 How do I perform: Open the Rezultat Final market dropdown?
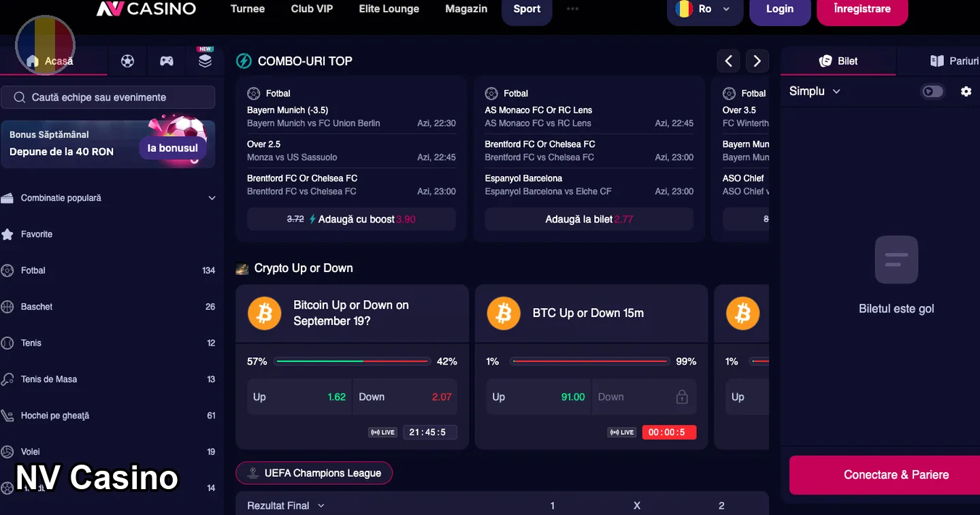coord(286,505)
